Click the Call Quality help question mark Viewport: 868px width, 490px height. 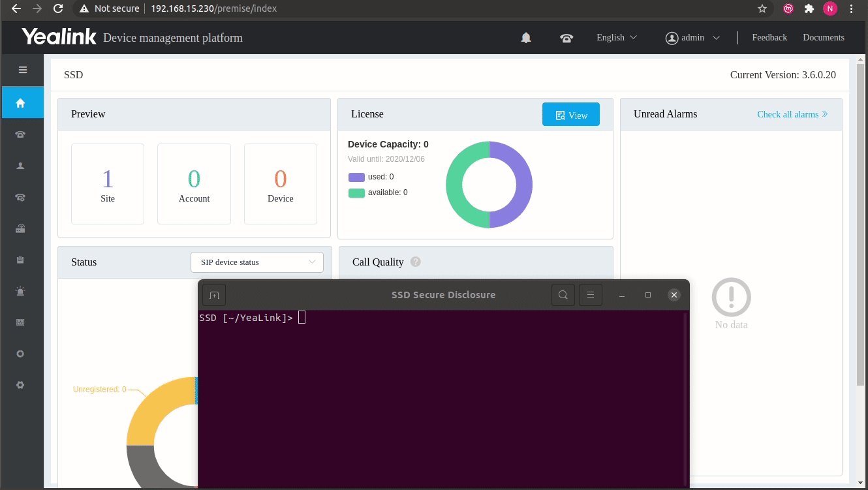pyautogui.click(x=415, y=262)
